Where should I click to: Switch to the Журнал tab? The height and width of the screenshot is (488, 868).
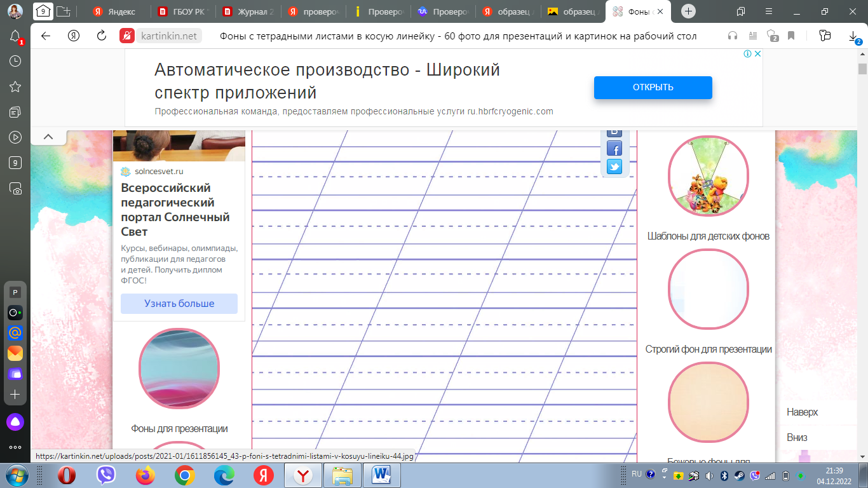click(249, 11)
